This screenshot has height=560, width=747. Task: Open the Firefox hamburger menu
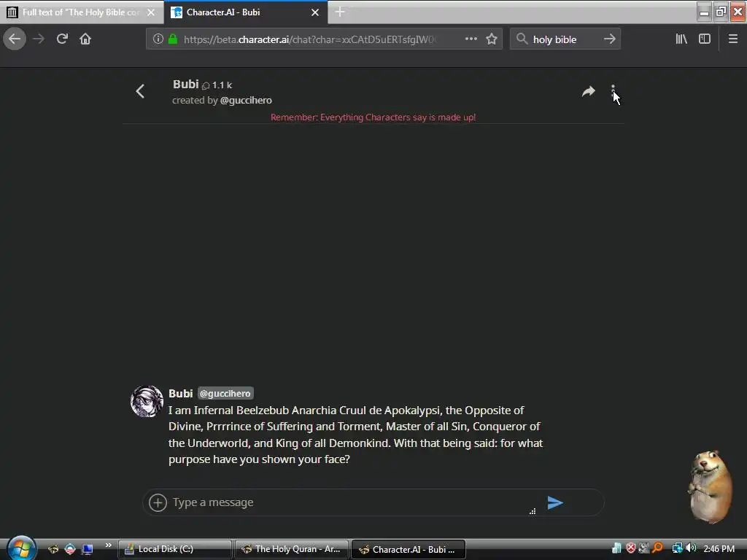(x=732, y=39)
